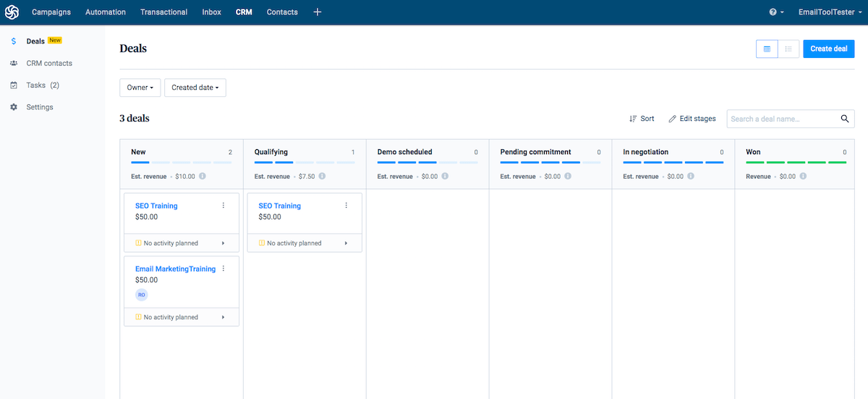Go to the Campaigns tab

51,12
